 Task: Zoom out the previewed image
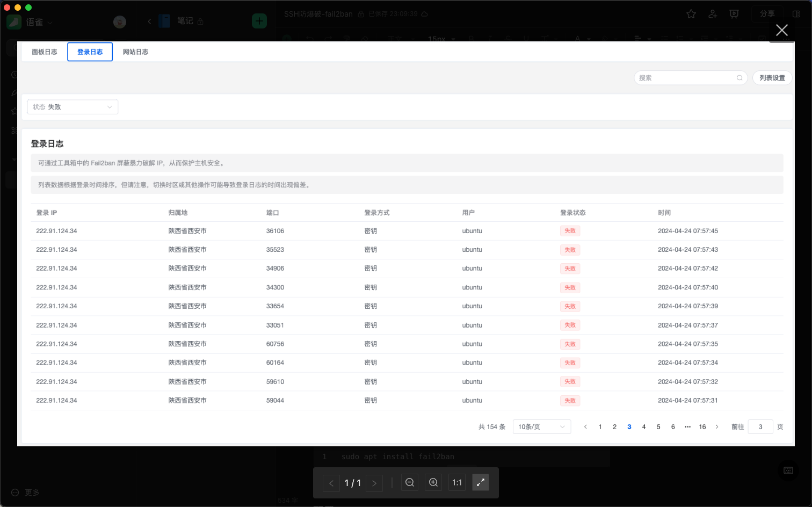click(410, 482)
